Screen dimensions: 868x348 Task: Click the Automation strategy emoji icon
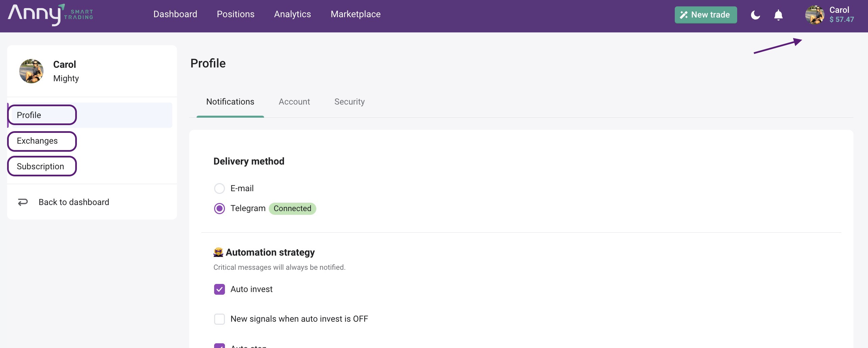point(219,252)
